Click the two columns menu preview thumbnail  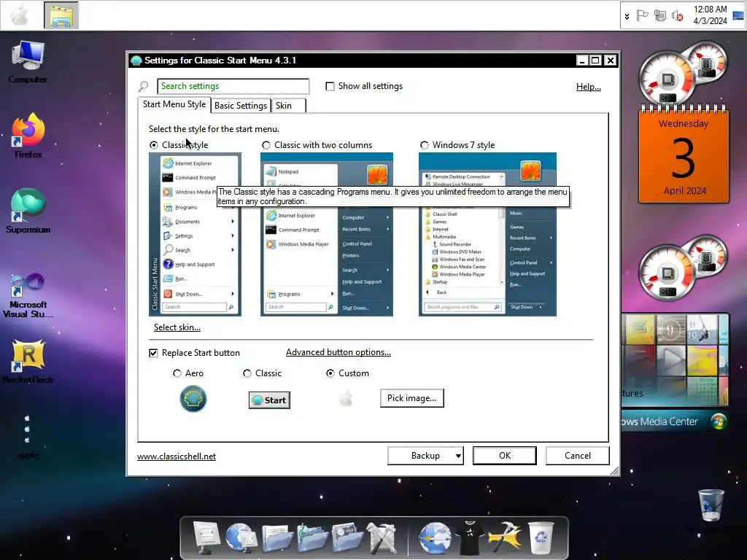click(326, 234)
